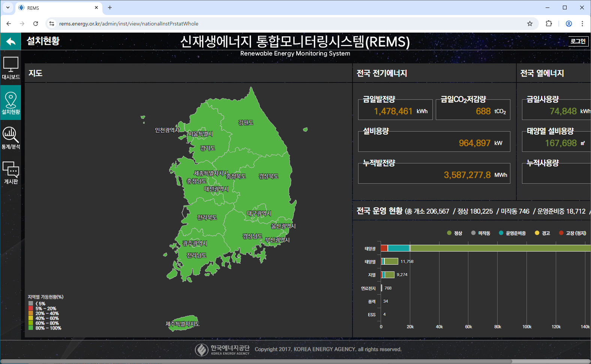Viewport: 591px width, 364px height.
Task: Click 전라북도 label on the map
Action: pos(207,217)
